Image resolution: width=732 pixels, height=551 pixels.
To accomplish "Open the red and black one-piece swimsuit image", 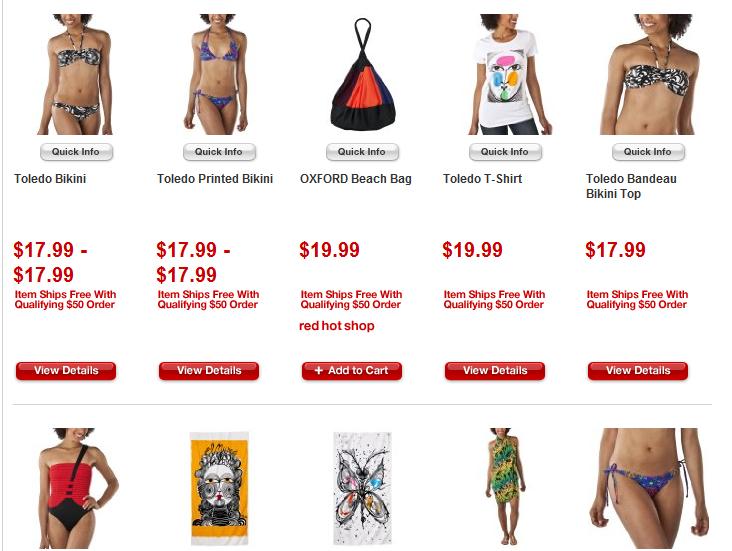I will tap(78, 488).
